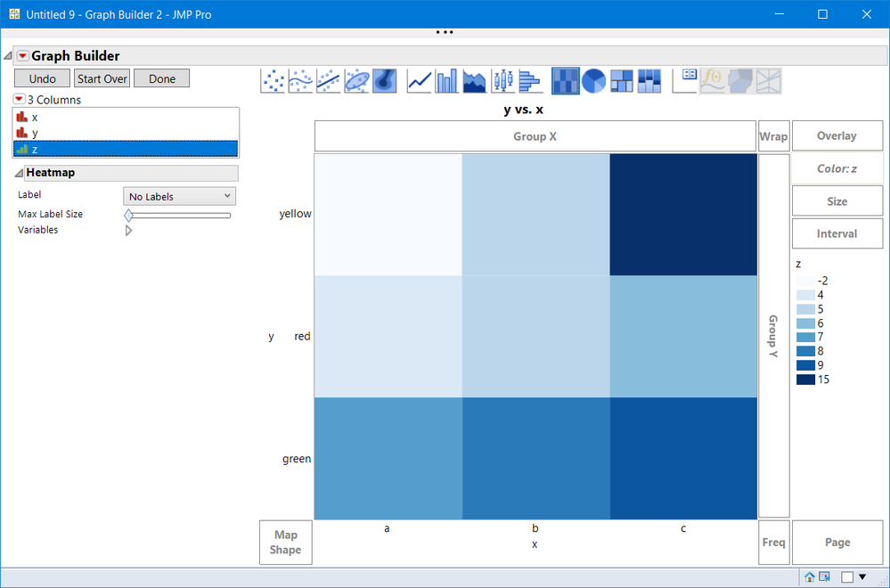The image size is (890, 588).
Task: Click the legend swatch for value -2
Action: point(805,281)
